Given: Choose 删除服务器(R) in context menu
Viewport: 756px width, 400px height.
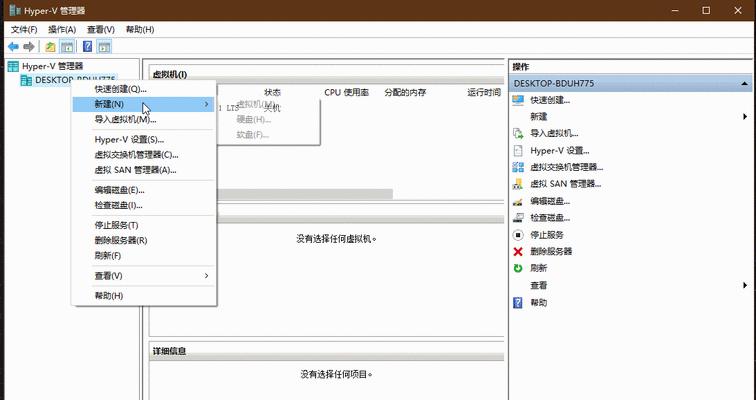Looking at the screenshot, I should [144, 240].
